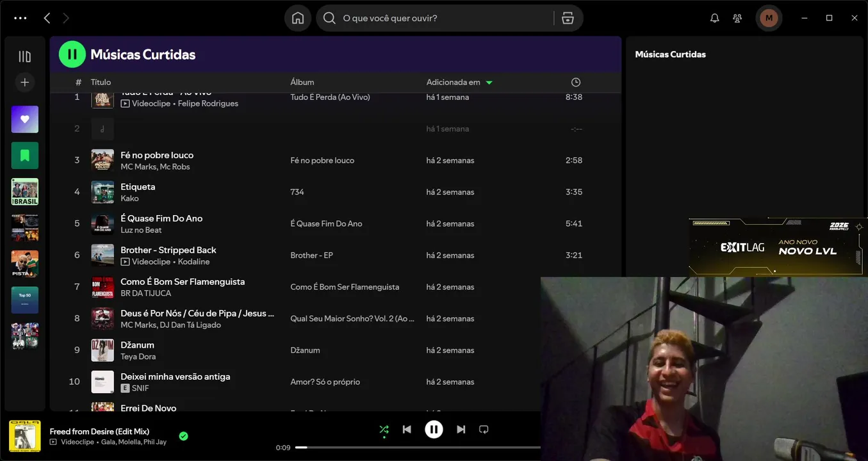Screen dimensions: 868x461
Task: Click the search field 'O que você quer ouvir?'
Action: (x=436, y=18)
